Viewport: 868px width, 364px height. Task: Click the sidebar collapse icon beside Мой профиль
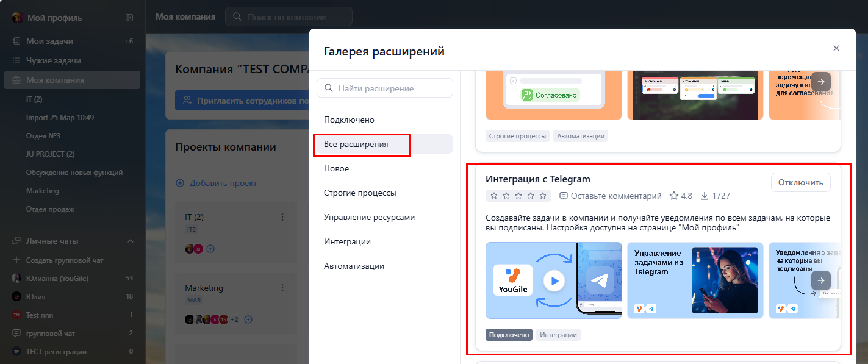(x=129, y=18)
